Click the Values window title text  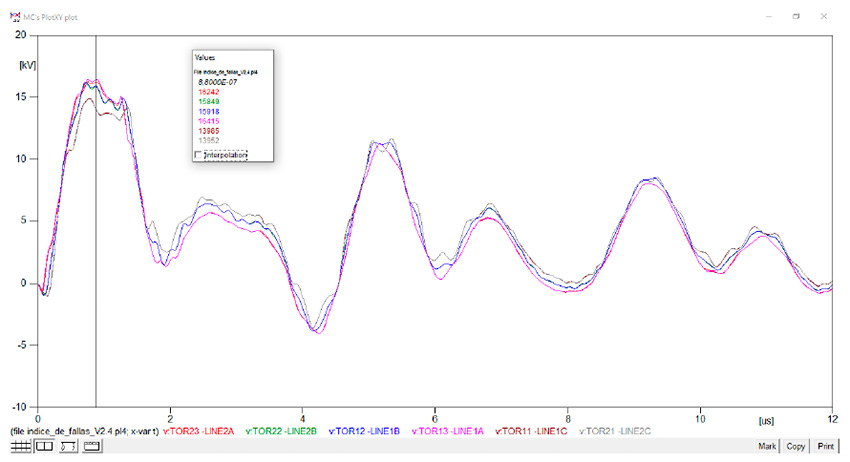pos(207,59)
